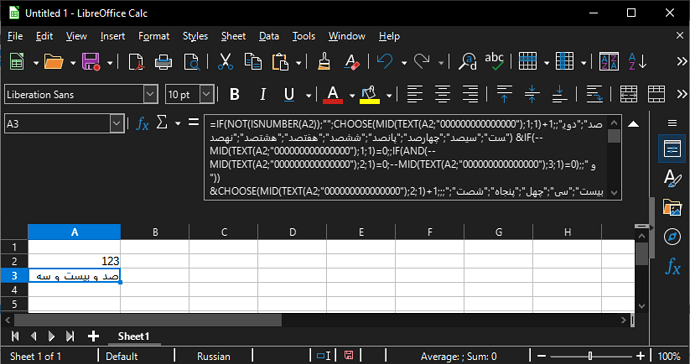Viewport: 690px width, 364px height.
Task: Click the Spelling check abc icon
Action: pos(494,62)
